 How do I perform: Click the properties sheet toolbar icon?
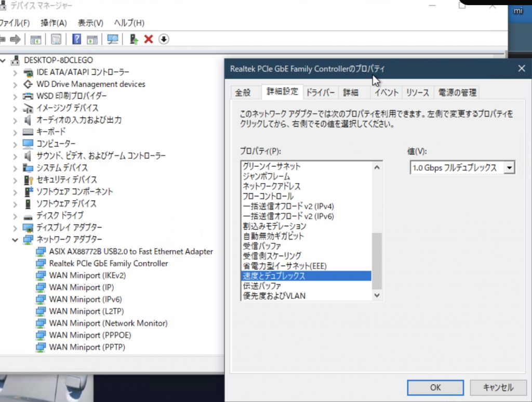tap(56, 40)
